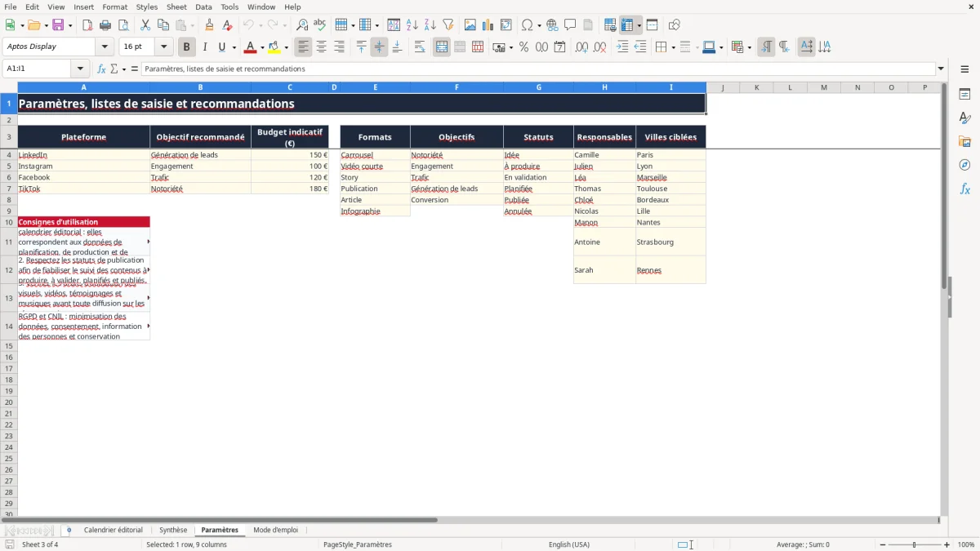Print the spreadsheet using the printer icon
This screenshot has width=980, height=551.
[105, 25]
